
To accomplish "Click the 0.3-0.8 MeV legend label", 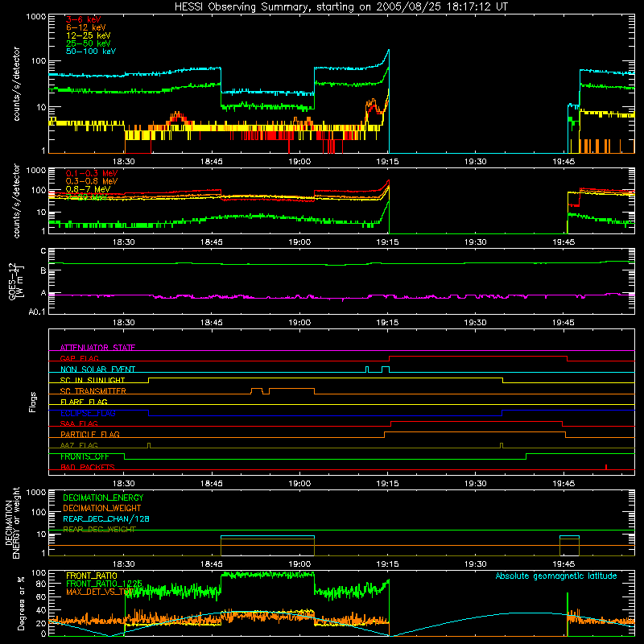I will click(92, 181).
